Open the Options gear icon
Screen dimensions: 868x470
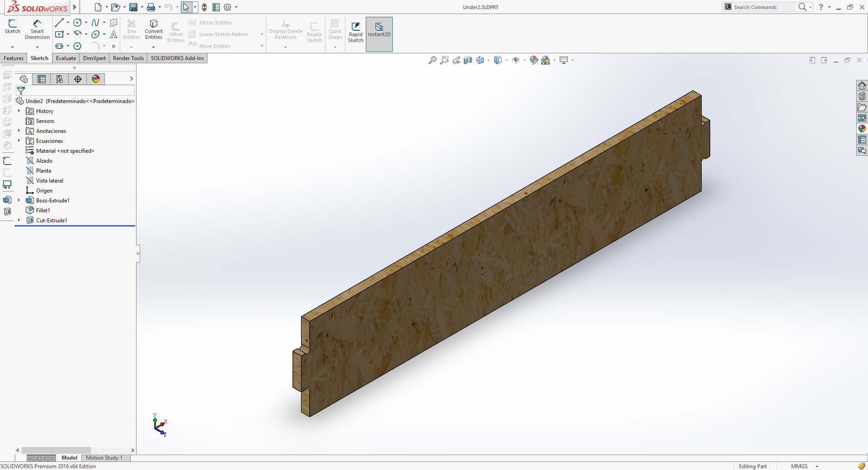pos(227,7)
